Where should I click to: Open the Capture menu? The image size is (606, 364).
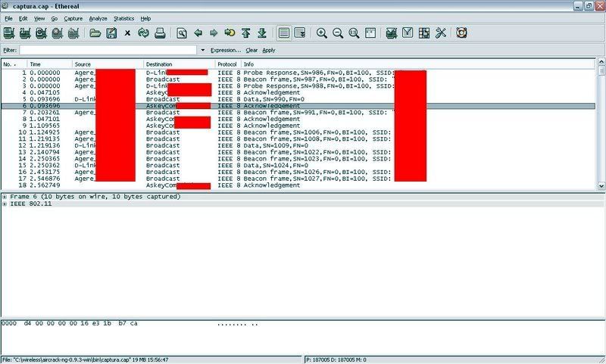73,18
